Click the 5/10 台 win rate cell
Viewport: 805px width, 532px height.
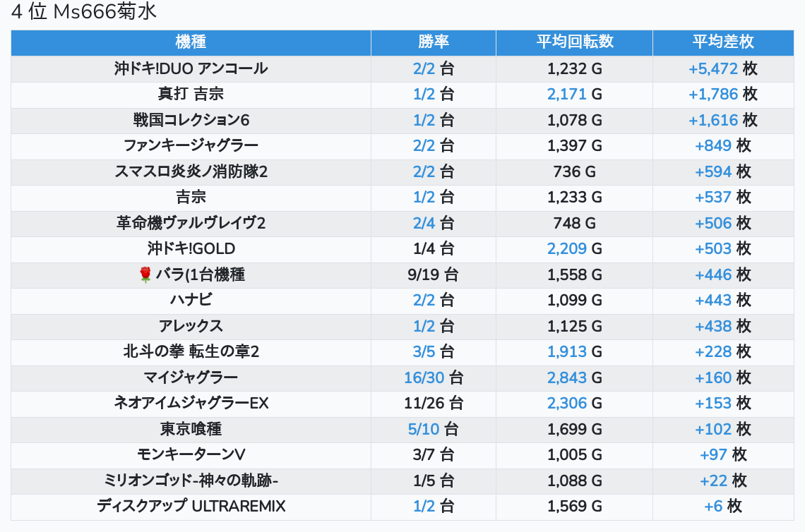pos(434,430)
